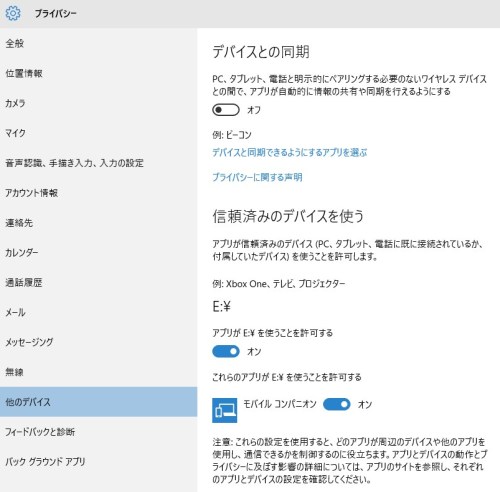Go to 通話履歴 settings

pos(98,283)
